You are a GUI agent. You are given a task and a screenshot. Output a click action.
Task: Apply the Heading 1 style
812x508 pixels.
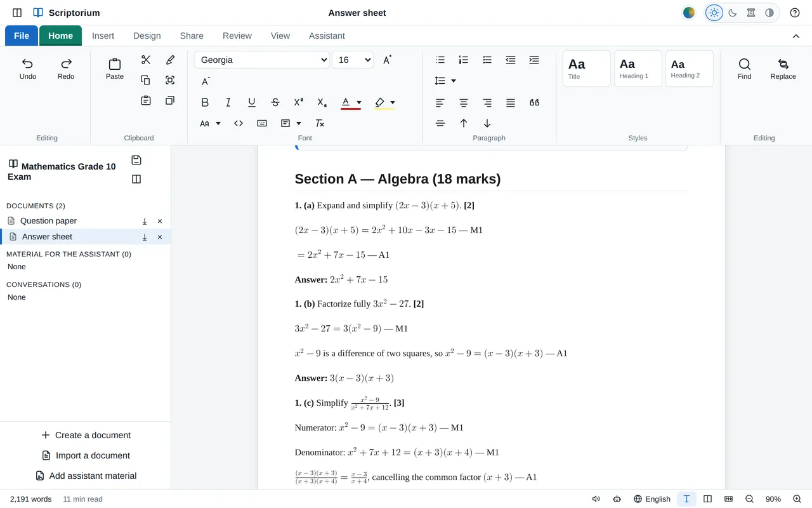coord(638,69)
